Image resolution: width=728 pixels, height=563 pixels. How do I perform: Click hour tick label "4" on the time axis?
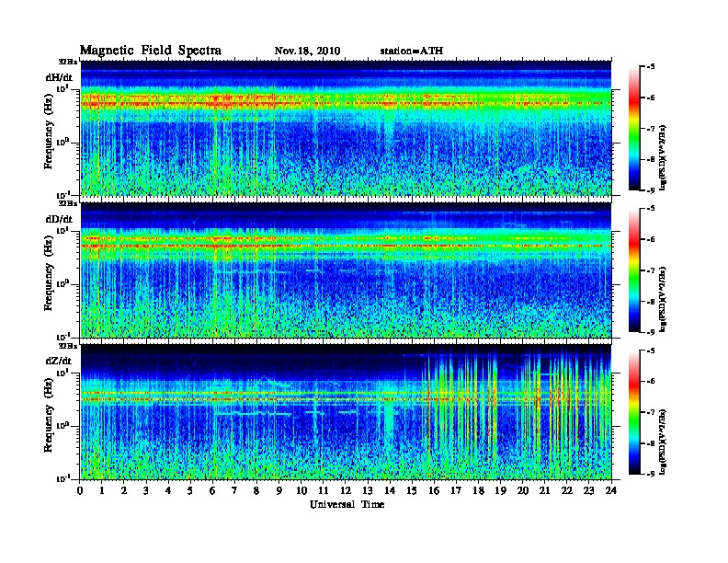coord(168,490)
